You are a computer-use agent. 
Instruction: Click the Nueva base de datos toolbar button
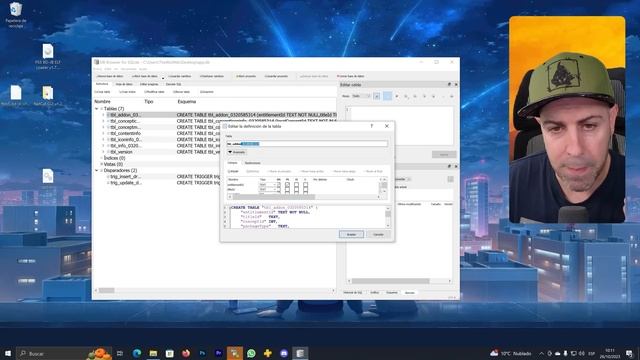(x=110, y=76)
